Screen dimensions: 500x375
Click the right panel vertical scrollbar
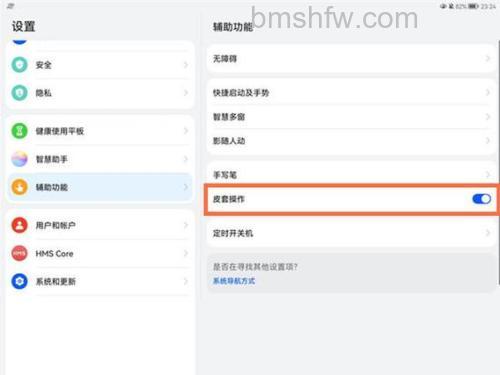coord(499,162)
